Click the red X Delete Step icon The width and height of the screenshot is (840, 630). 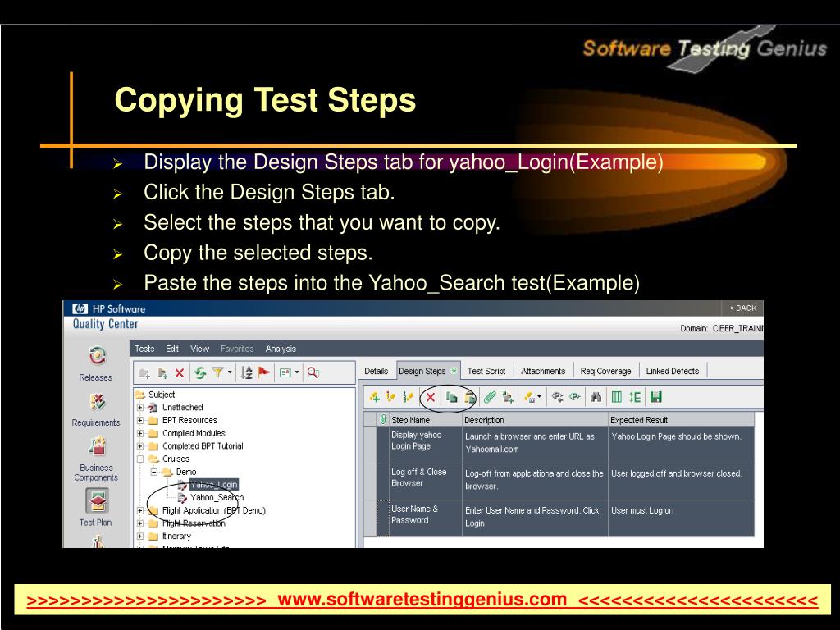430,397
